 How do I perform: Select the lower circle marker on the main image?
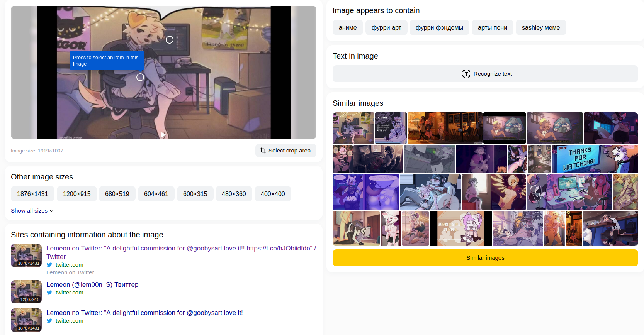(x=140, y=77)
